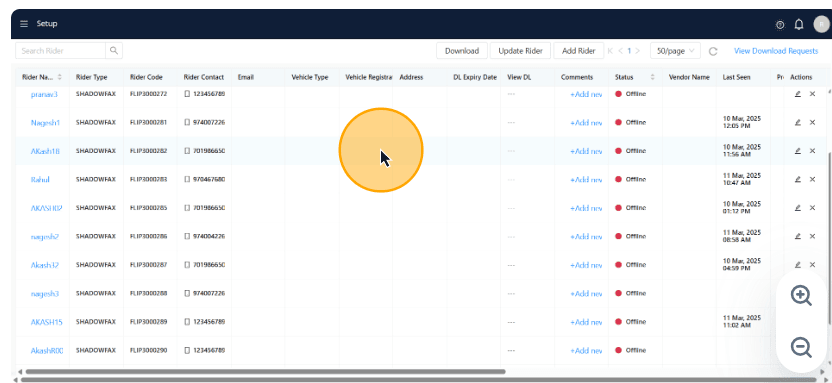This screenshot has height=383, width=832.
Task: Go to next page arrow
Action: point(637,51)
